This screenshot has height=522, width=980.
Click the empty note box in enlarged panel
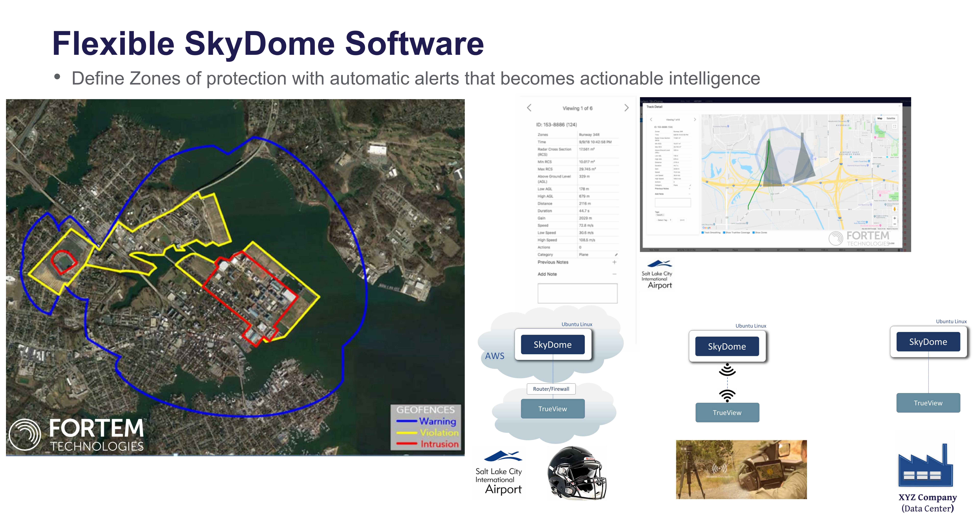(x=577, y=293)
